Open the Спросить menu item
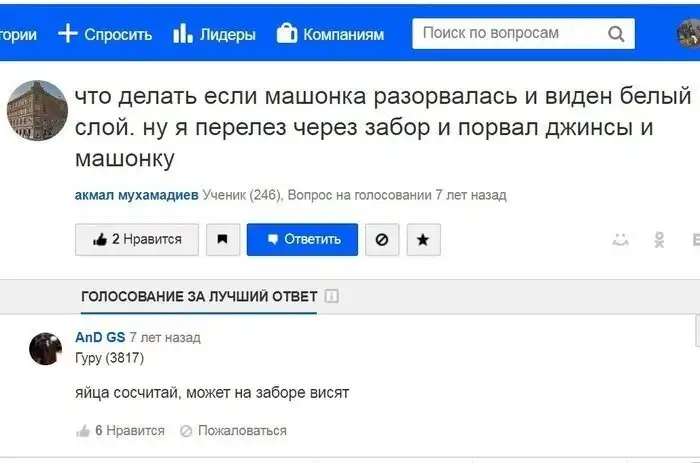The width and height of the screenshot is (700, 463). (x=105, y=34)
